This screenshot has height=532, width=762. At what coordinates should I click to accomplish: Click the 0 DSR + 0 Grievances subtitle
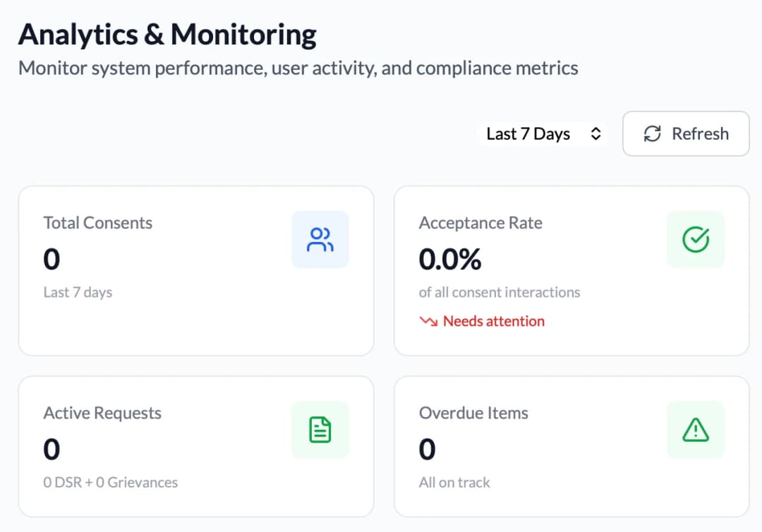pyautogui.click(x=109, y=482)
